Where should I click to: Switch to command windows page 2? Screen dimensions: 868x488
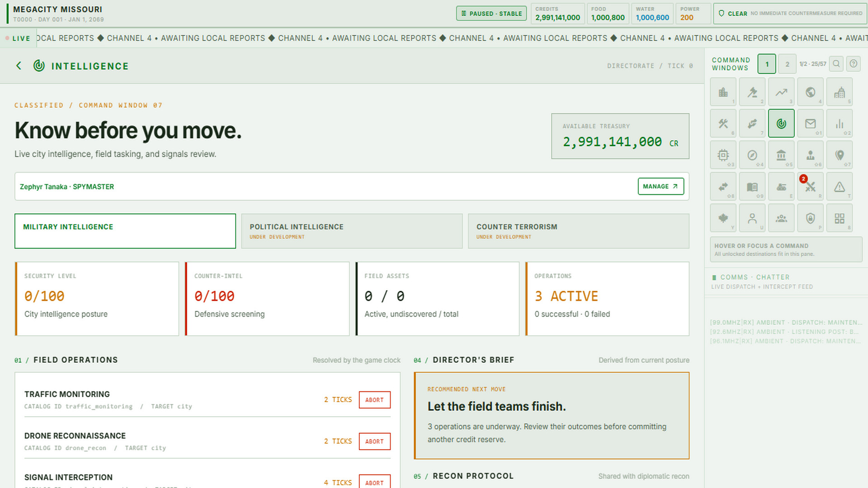[787, 64]
